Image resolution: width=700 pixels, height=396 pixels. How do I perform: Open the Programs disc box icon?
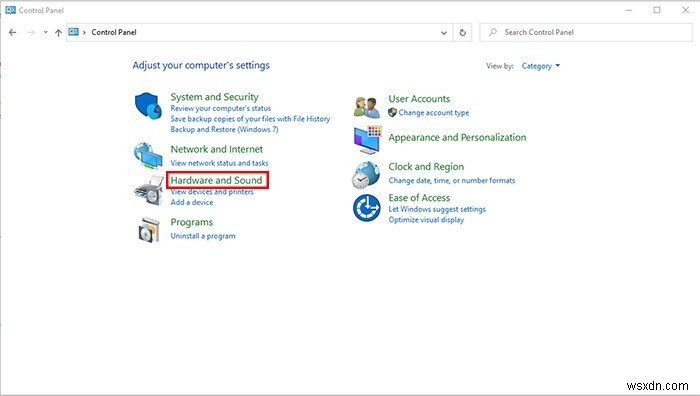(149, 230)
